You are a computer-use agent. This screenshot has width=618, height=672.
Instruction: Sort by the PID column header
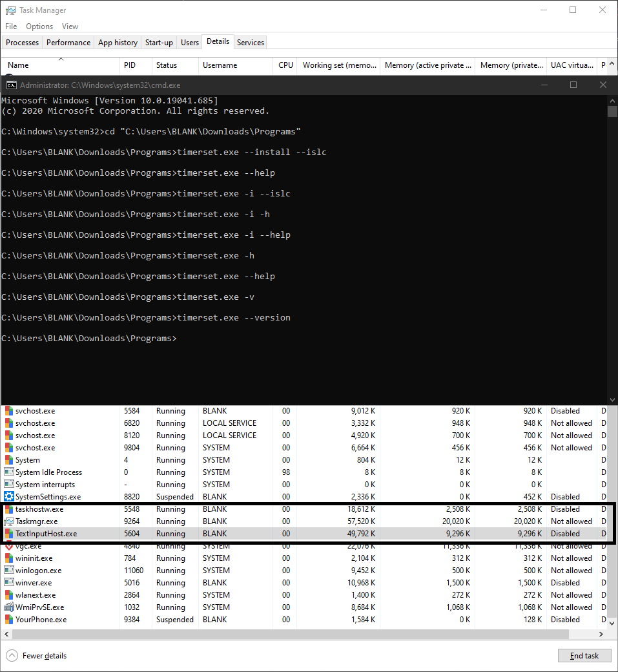[x=136, y=65]
